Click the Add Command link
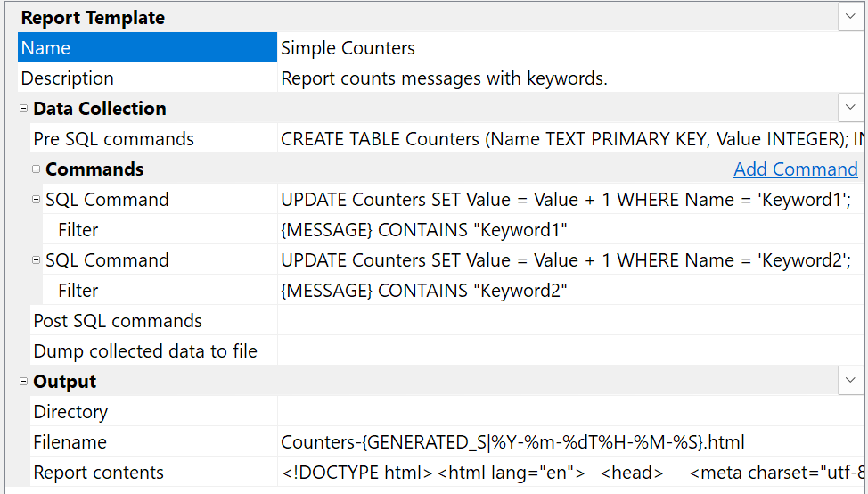Screen dimensions: 868x494 [x=796, y=169]
